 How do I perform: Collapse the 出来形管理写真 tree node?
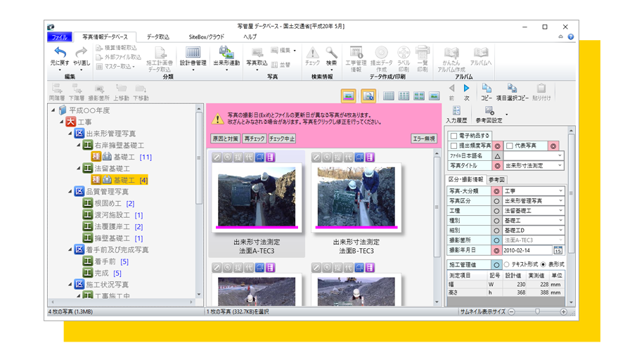(70, 134)
